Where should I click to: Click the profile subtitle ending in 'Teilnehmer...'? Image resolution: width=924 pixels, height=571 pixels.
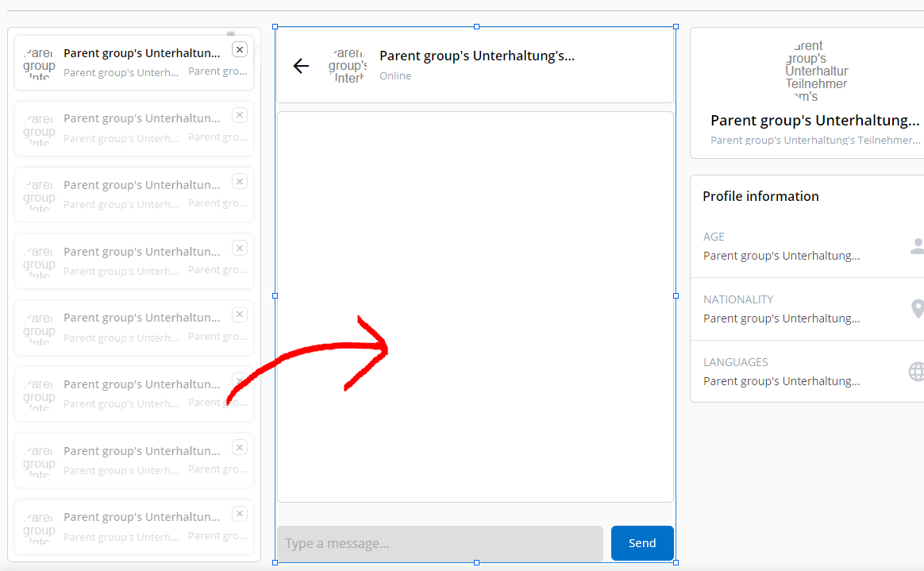pos(815,140)
